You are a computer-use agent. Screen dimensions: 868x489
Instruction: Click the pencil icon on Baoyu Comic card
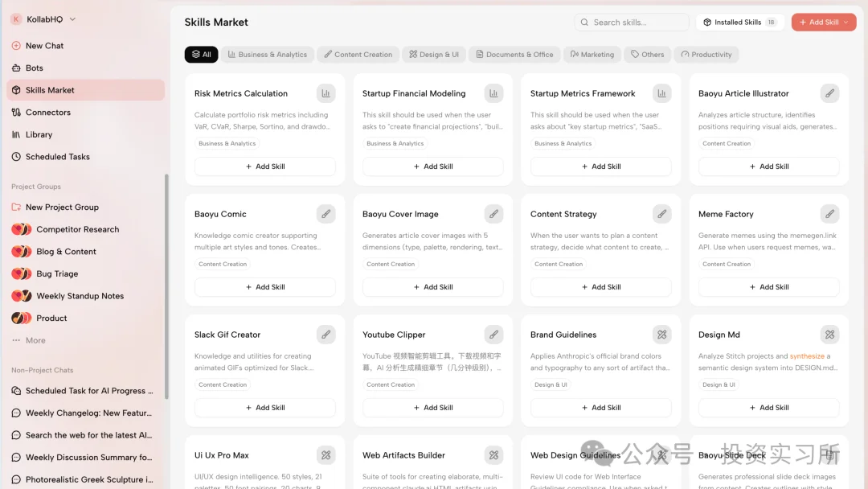325,214
